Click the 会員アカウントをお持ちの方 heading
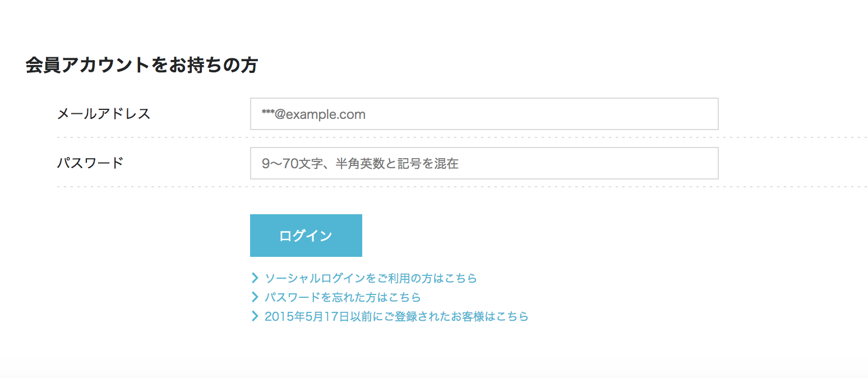 pos(141,66)
